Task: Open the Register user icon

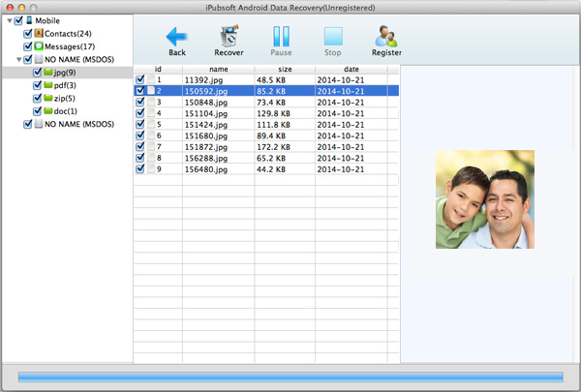Action: click(x=385, y=37)
